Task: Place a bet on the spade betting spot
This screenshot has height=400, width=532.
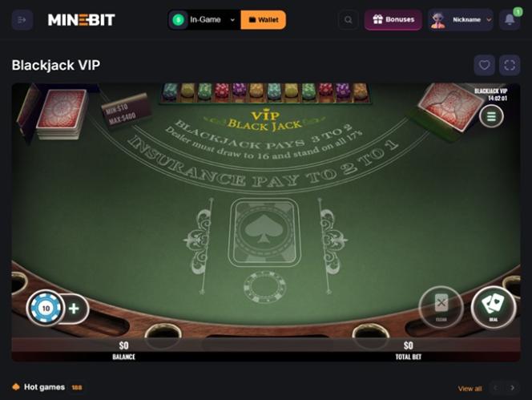Action: coord(264,232)
